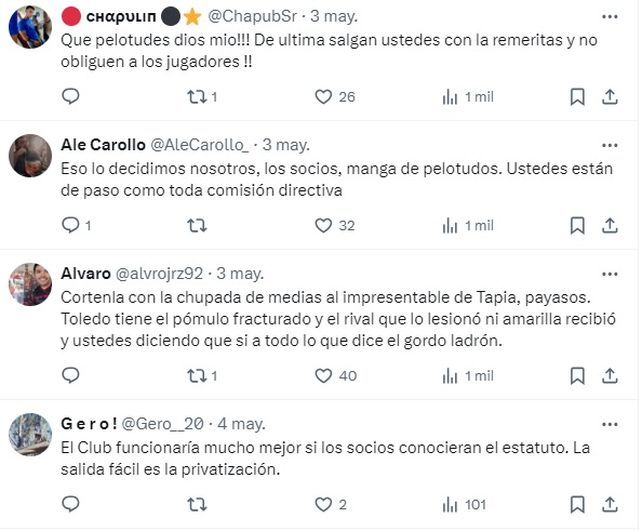This screenshot has height=531, width=642.
Task: Like Alvaro's tweet with 40 likes
Action: click(323, 376)
